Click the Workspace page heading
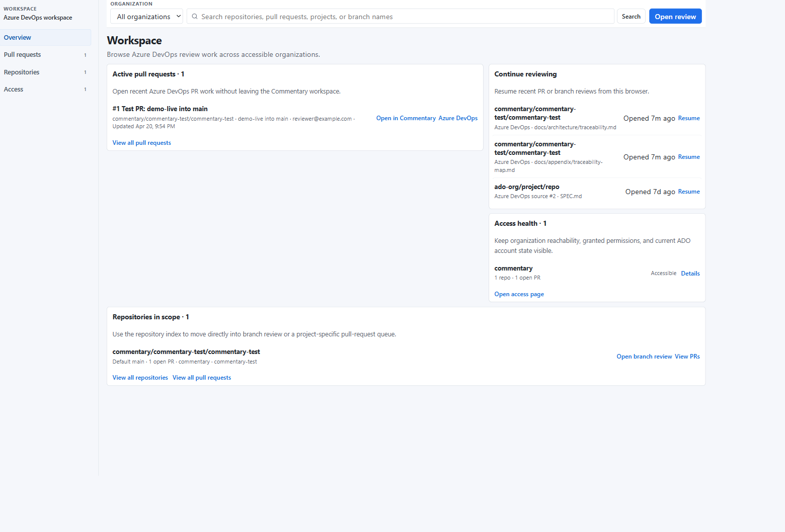785x532 pixels. [x=134, y=41]
